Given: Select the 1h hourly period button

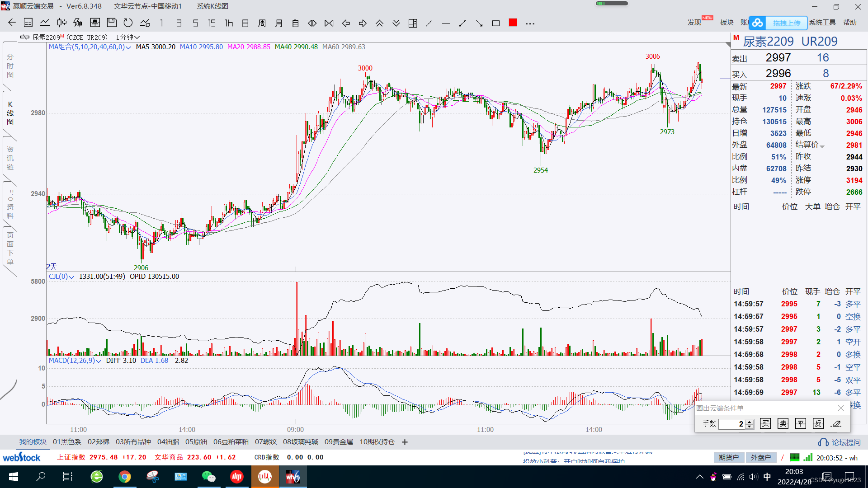Looking at the screenshot, I should [x=229, y=23].
